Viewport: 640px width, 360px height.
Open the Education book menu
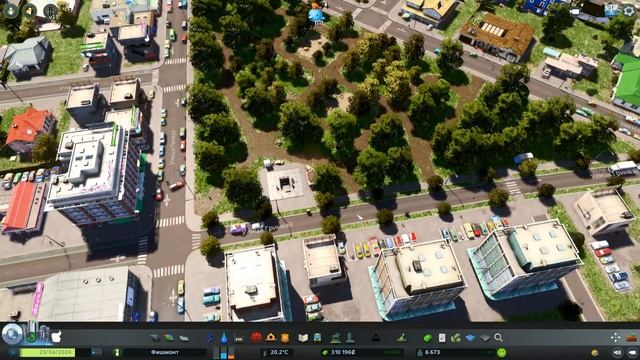coord(303,338)
